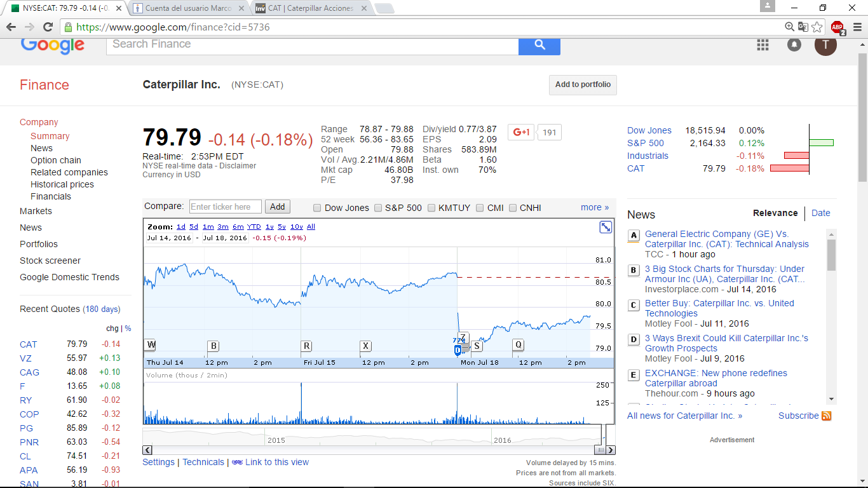Set chart zoom to YTD
Screen dimensions: 868x488
point(254,227)
